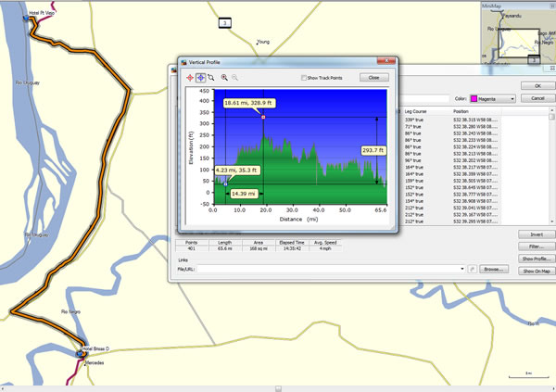Click the Rio Negro label on map

[x=71, y=311]
